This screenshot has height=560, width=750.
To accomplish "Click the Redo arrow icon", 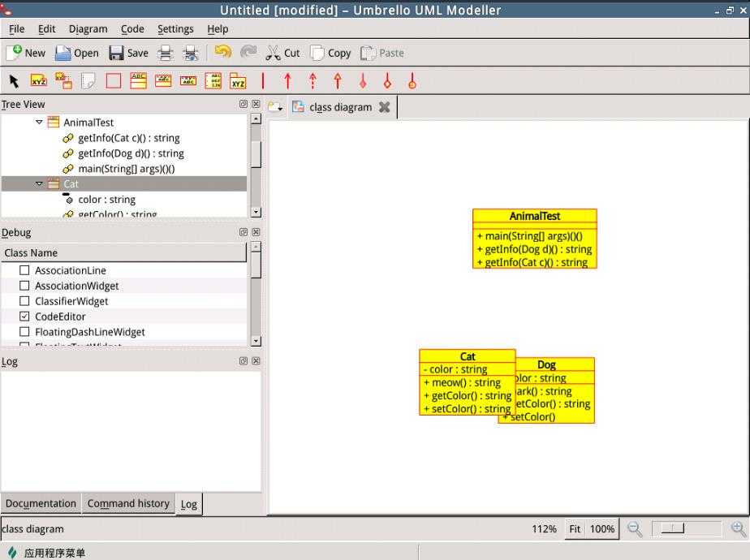I will [248, 52].
